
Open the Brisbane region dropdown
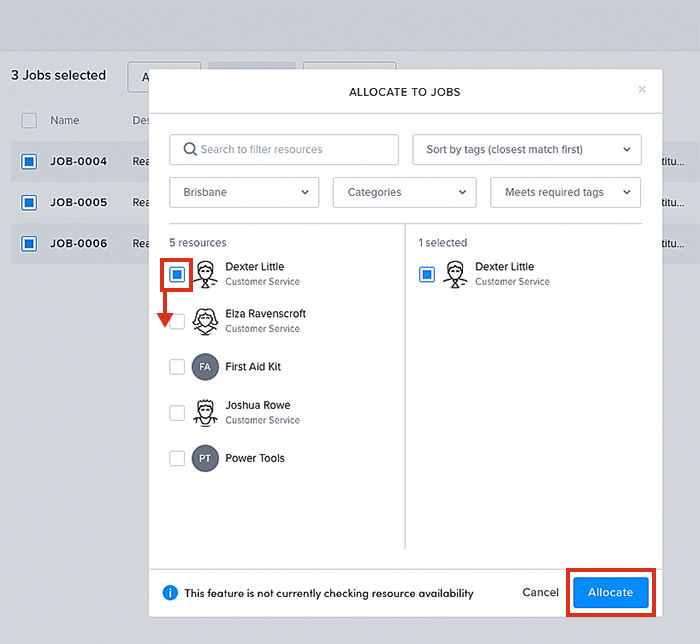coord(244,192)
